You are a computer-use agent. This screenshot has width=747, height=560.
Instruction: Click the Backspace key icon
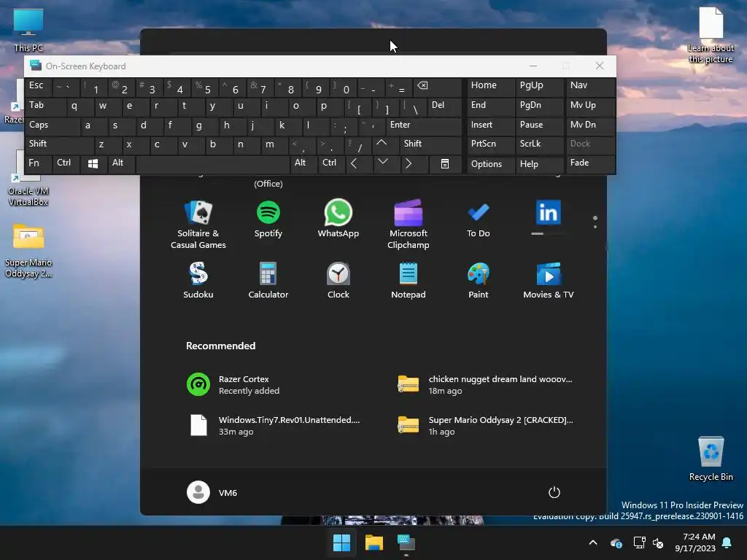437,87
